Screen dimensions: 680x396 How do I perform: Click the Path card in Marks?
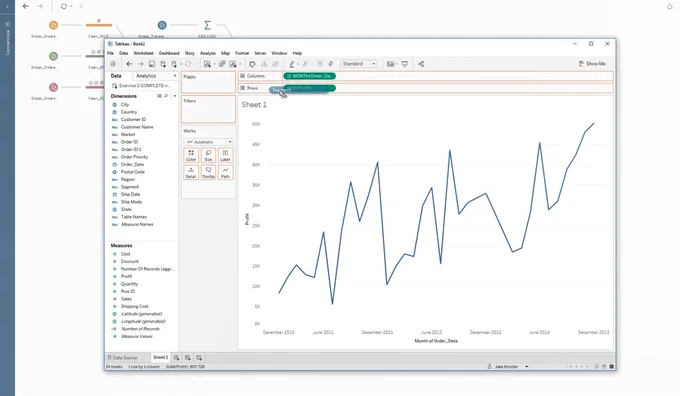coord(225,173)
